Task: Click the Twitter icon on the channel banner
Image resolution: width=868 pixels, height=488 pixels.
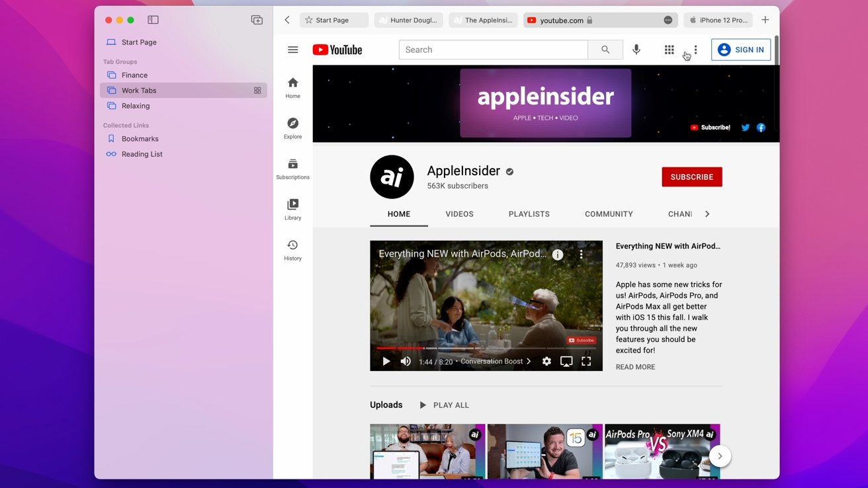Action: pyautogui.click(x=746, y=128)
